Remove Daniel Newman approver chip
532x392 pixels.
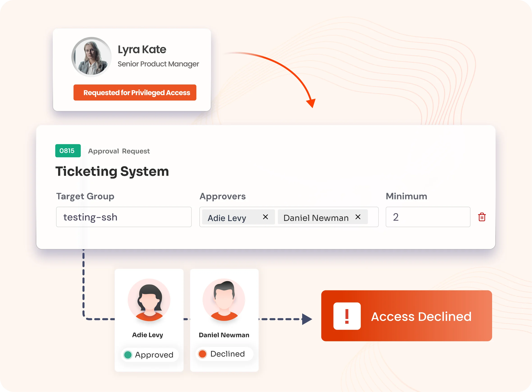pos(358,217)
